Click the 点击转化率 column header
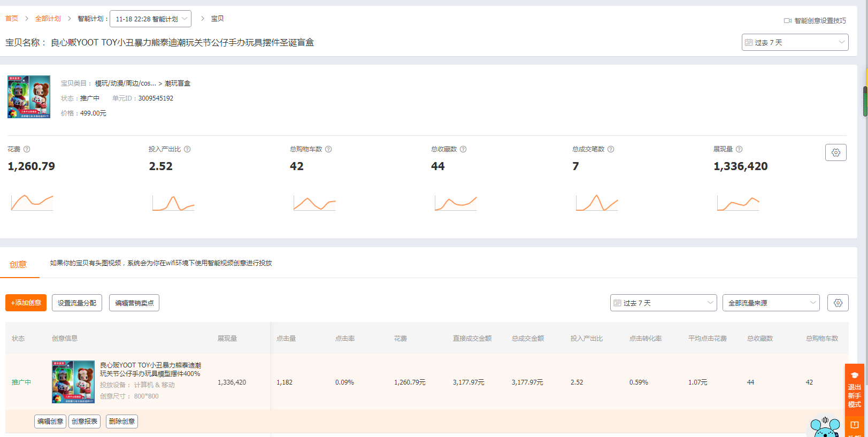 646,339
